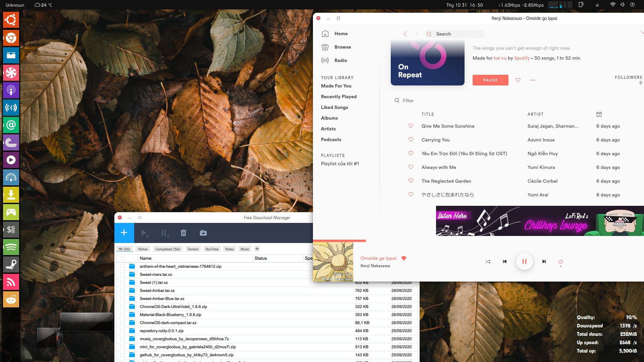Click the Chillhop Lounge banner ad
The height and width of the screenshot is (362, 644).
coord(540,221)
